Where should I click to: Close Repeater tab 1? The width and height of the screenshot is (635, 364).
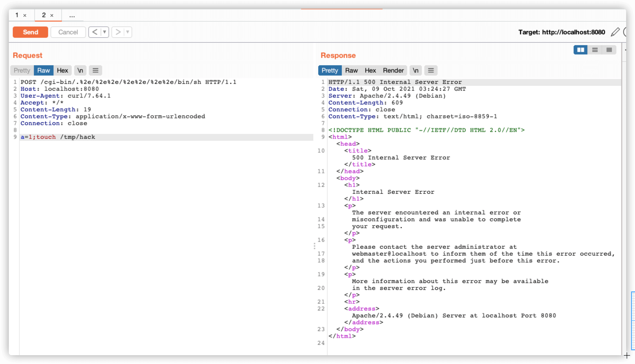[25, 15]
